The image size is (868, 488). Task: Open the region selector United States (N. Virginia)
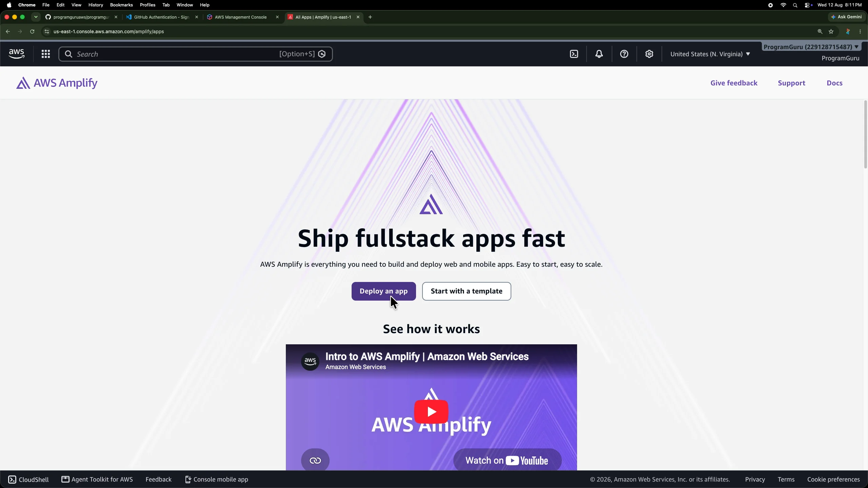pyautogui.click(x=710, y=54)
